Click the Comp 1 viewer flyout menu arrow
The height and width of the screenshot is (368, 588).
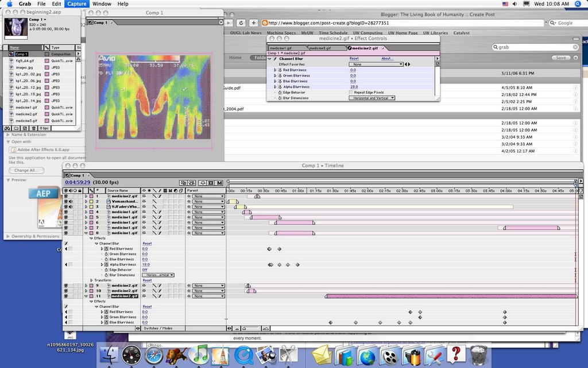pyautogui.click(x=221, y=22)
